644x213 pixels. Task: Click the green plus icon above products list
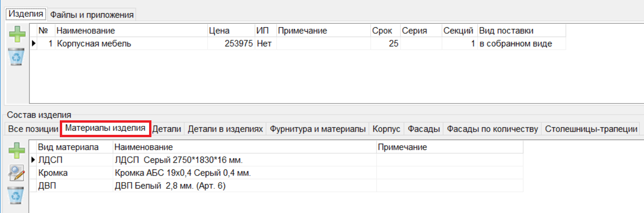(17, 36)
